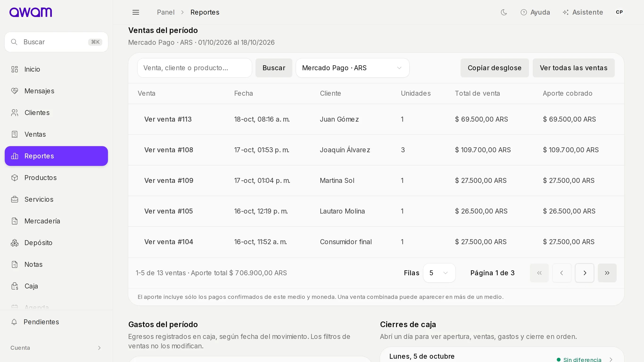This screenshot has height=362, width=644.
Task: Click the Productos box icon
Action: (x=15, y=178)
